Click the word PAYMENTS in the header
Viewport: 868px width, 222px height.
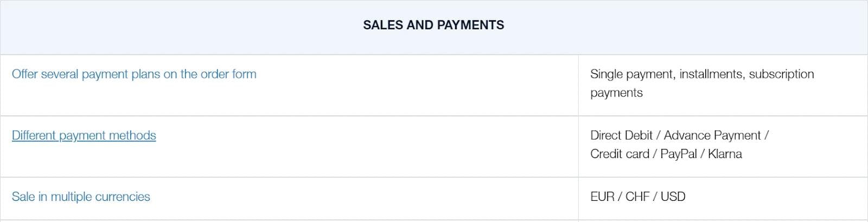470,25
